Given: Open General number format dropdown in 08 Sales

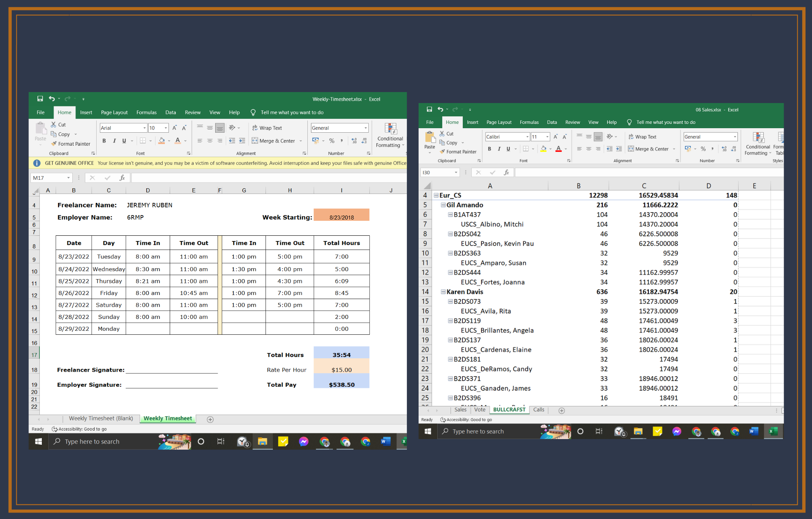Looking at the screenshot, I should pyautogui.click(x=735, y=137).
